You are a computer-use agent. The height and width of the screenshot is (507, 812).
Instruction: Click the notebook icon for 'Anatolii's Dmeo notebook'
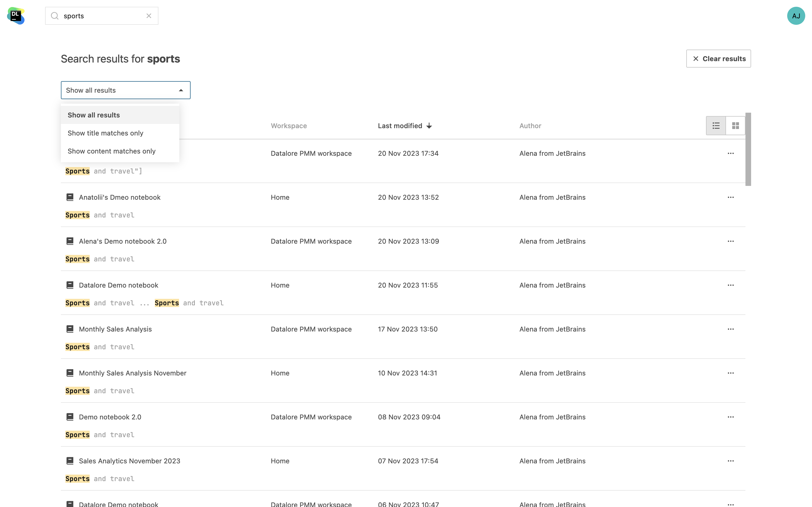(x=70, y=197)
